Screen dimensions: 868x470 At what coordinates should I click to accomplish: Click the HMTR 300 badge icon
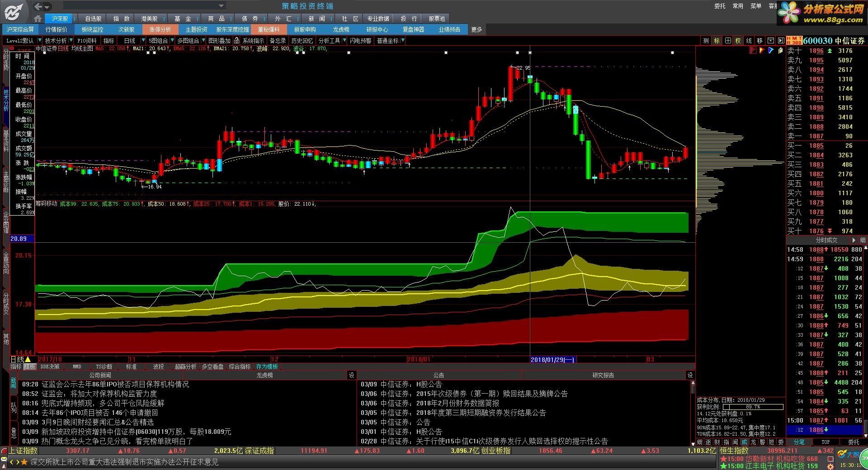tap(794, 41)
